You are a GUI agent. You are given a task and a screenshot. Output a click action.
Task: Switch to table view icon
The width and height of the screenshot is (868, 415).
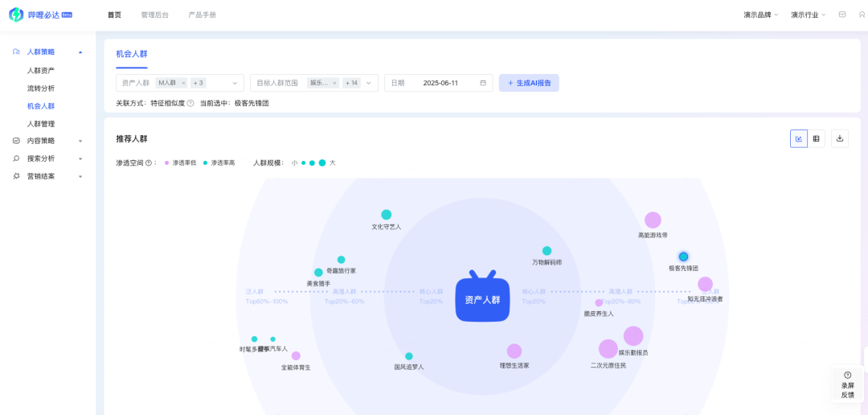(x=816, y=139)
